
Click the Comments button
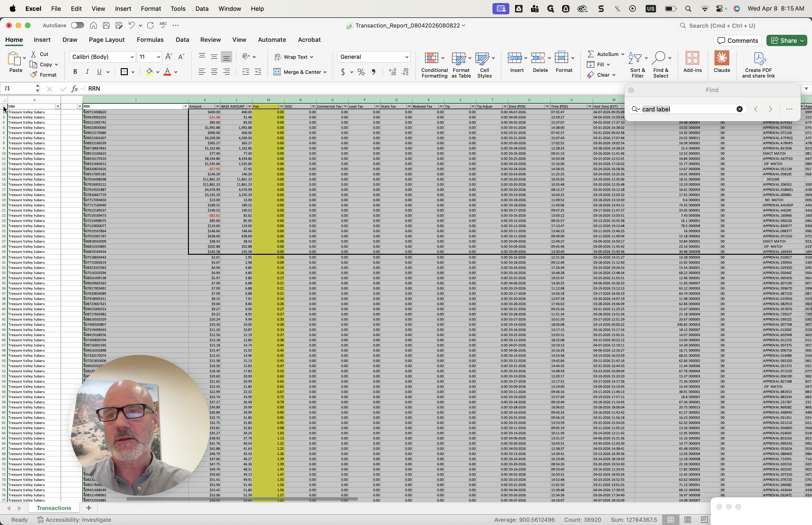pyautogui.click(x=737, y=41)
